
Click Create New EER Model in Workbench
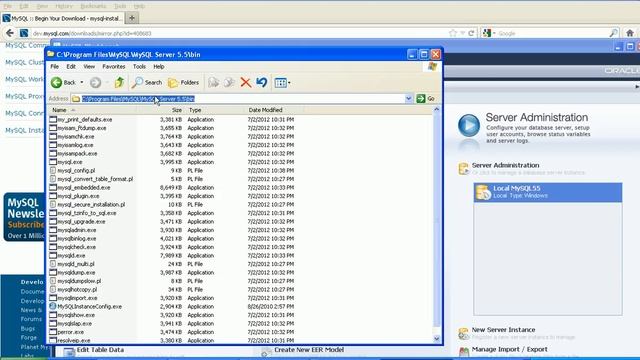coord(309,350)
